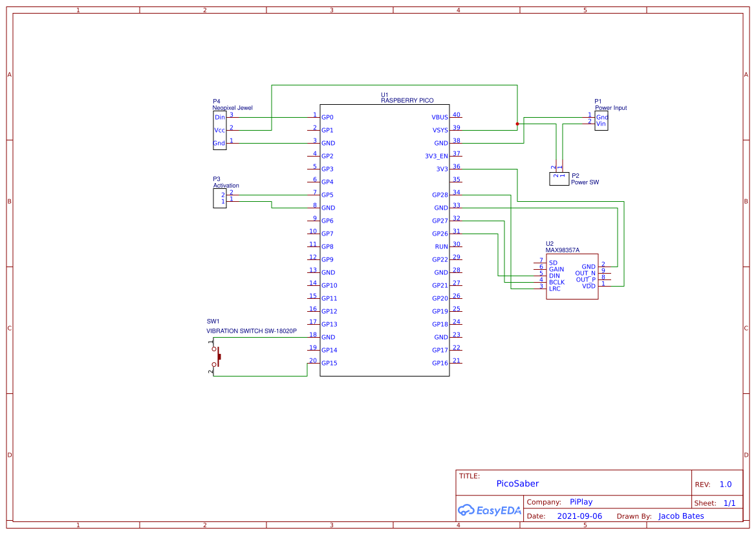
Task: Select the Activation connector P3
Action: click(219, 199)
